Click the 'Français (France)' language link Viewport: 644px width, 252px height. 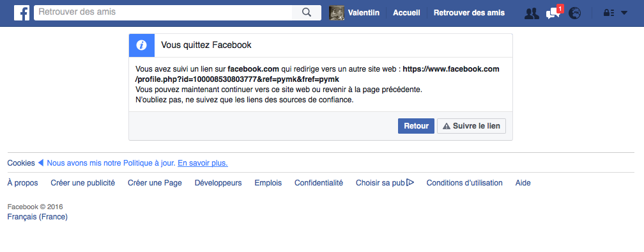click(37, 217)
